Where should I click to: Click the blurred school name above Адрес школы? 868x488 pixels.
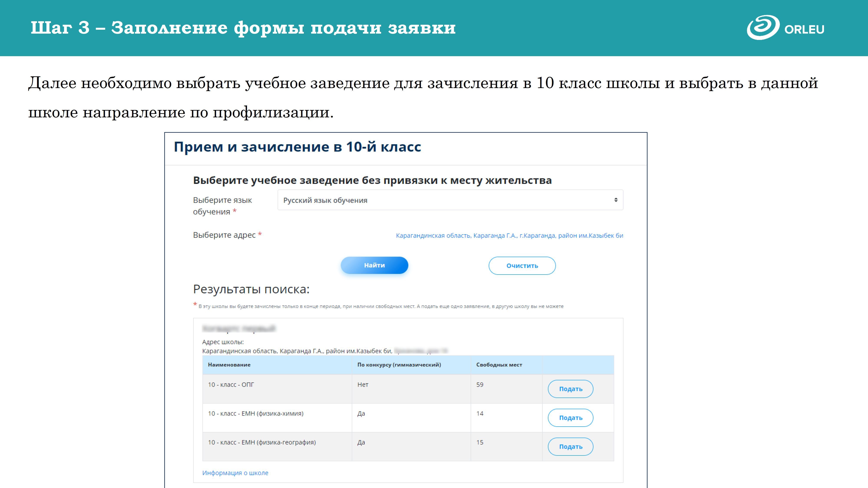tap(239, 328)
